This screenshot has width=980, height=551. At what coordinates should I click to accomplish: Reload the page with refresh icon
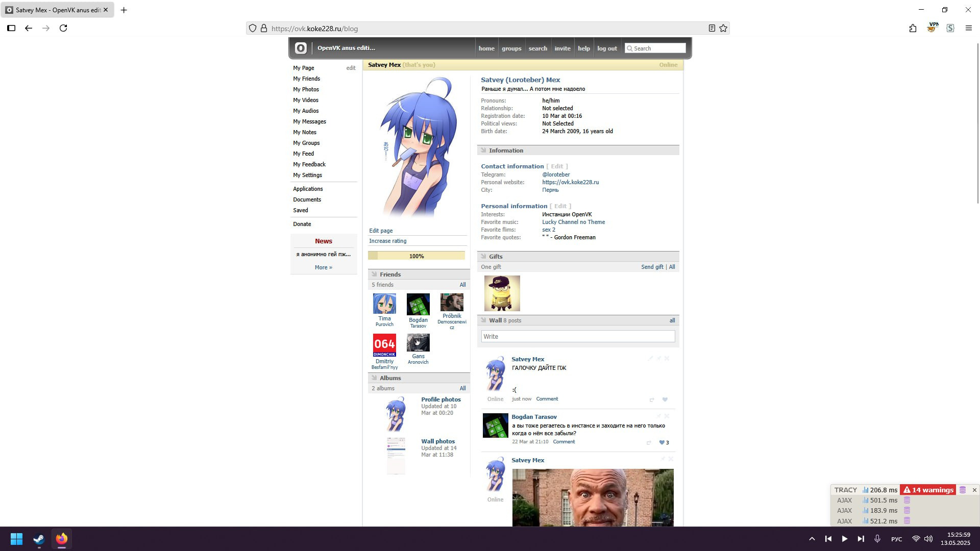(x=63, y=28)
